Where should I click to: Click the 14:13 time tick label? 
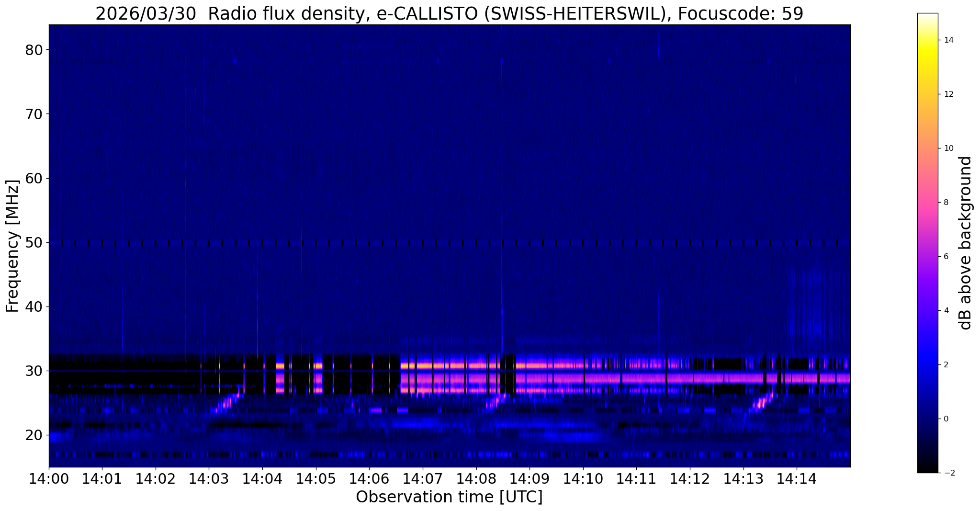pos(743,478)
